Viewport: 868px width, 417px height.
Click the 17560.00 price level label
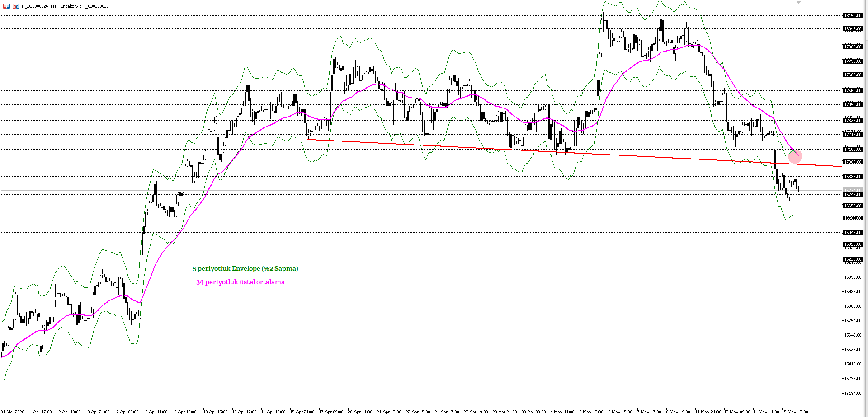pos(853,91)
